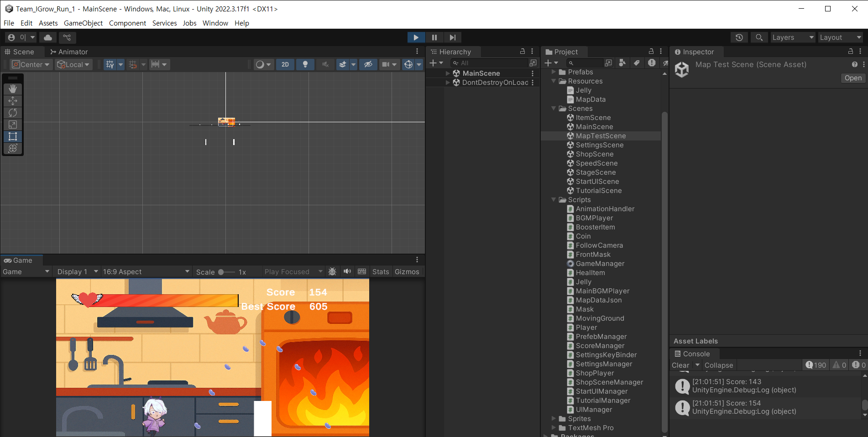868x437 pixels.
Task: Open the GameObject menu
Action: click(x=83, y=23)
